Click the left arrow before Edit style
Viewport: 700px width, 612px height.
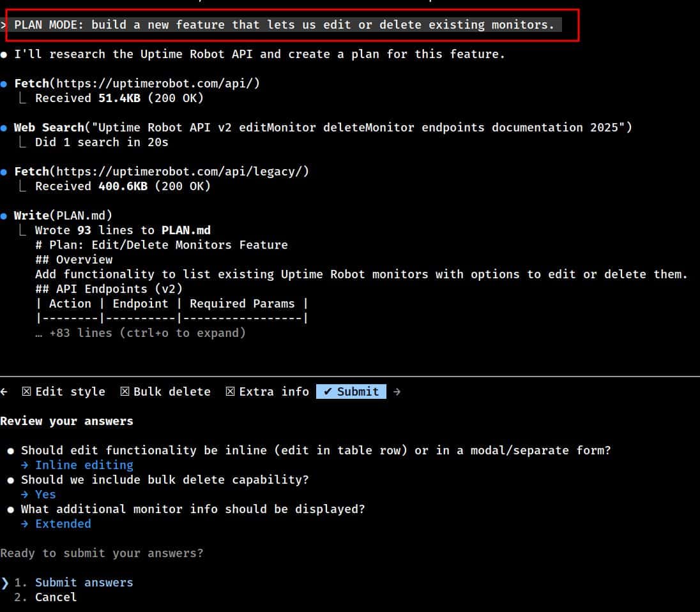[4, 392]
